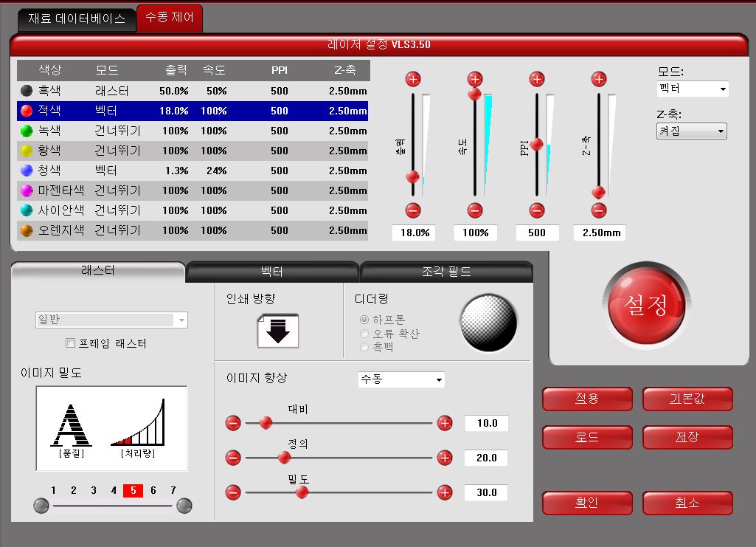Click the 대비 value field showing 10.0
This screenshot has height=547, width=756.
coord(487,423)
